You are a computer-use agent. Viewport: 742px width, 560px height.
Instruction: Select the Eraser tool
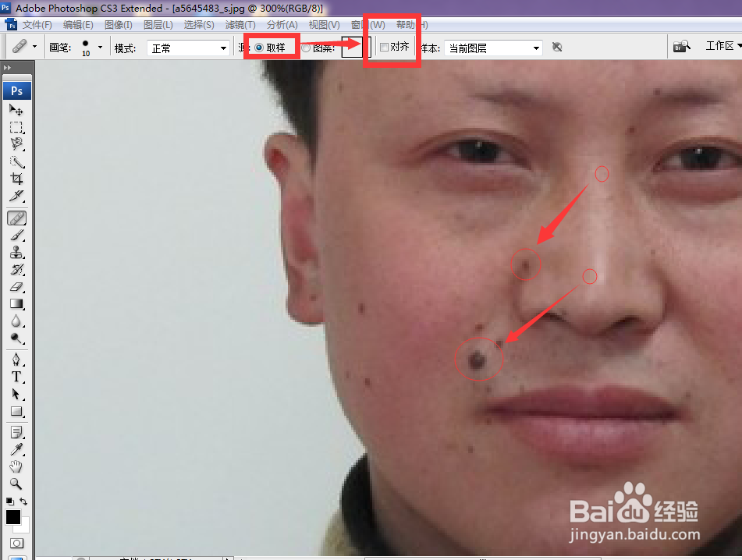click(16, 286)
